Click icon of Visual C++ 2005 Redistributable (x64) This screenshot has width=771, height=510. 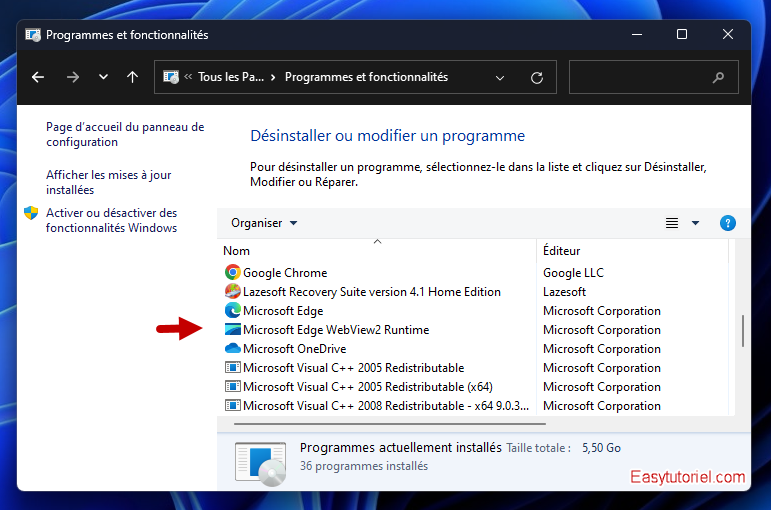pyautogui.click(x=233, y=387)
